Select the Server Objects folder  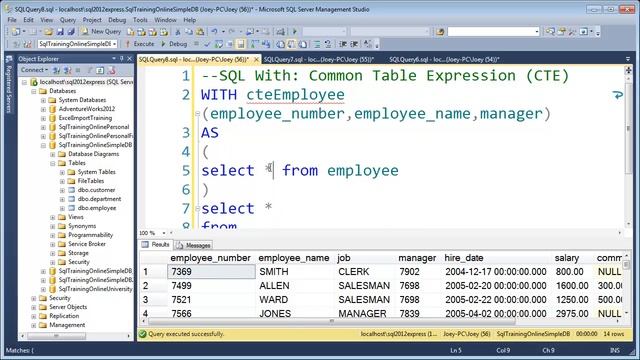68,307
